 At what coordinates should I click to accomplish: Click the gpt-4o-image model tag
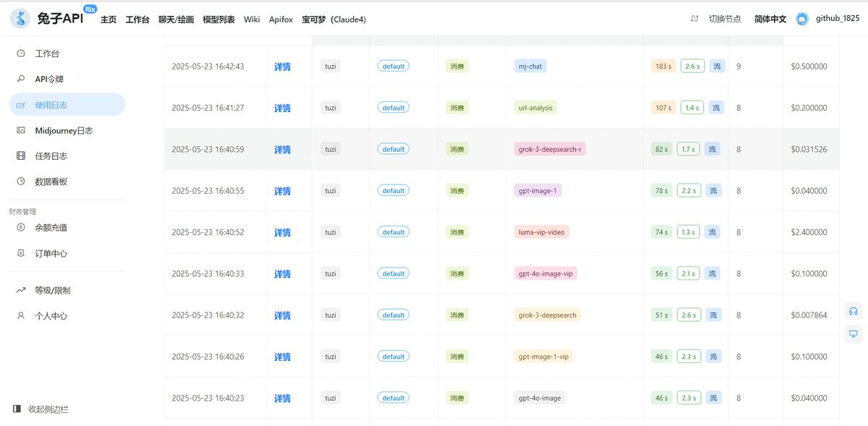pyautogui.click(x=540, y=398)
